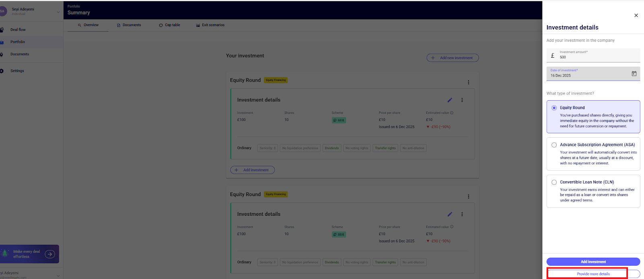Click pencil edit icon in first Investment details

coord(450,100)
